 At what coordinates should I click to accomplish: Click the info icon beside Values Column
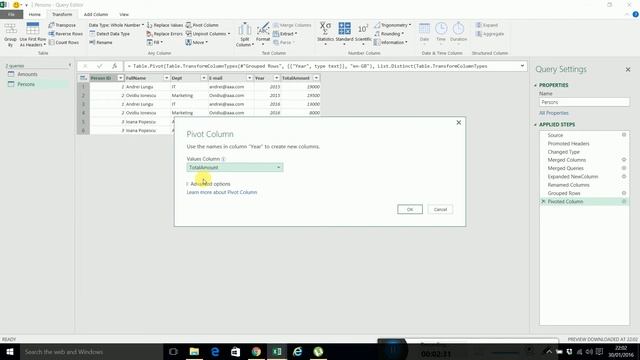[x=223, y=159]
